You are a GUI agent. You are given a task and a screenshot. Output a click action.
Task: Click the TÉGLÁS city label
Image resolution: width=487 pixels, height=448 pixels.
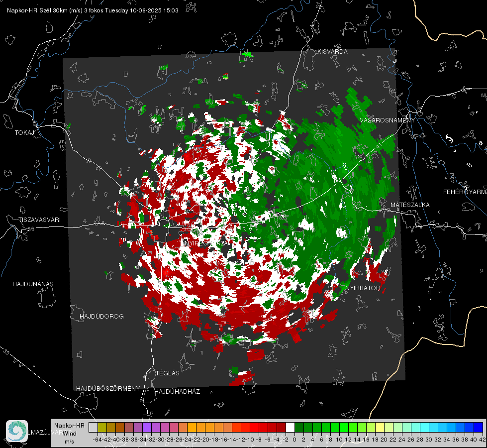(x=168, y=373)
